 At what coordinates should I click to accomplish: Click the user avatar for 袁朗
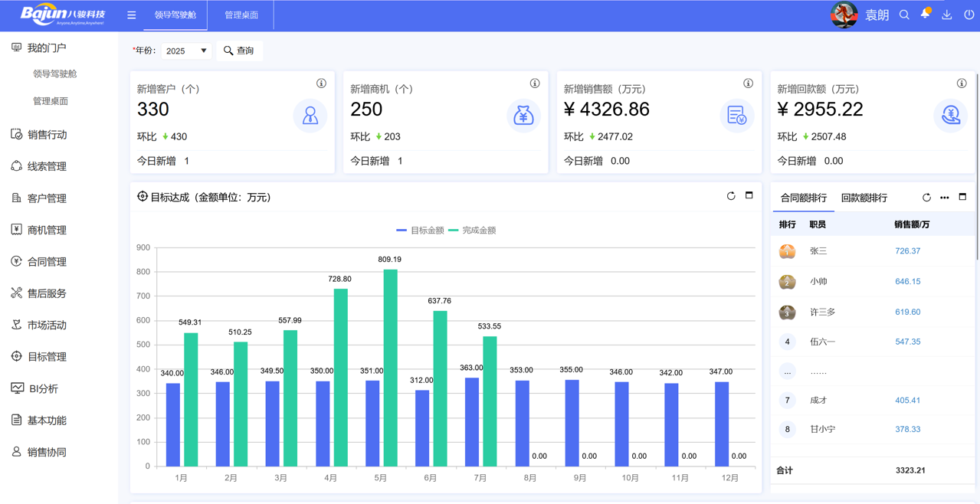click(x=844, y=15)
